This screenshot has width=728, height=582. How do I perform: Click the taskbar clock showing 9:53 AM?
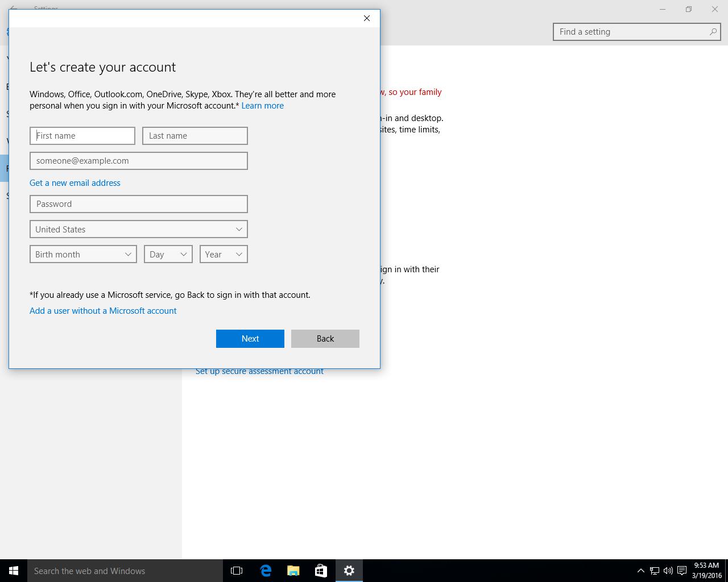click(x=706, y=571)
